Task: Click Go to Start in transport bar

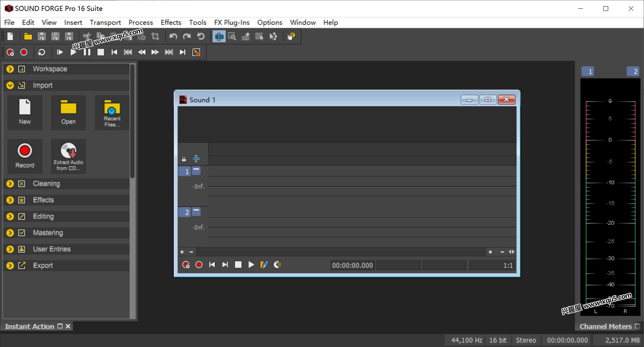Action: coord(114,52)
